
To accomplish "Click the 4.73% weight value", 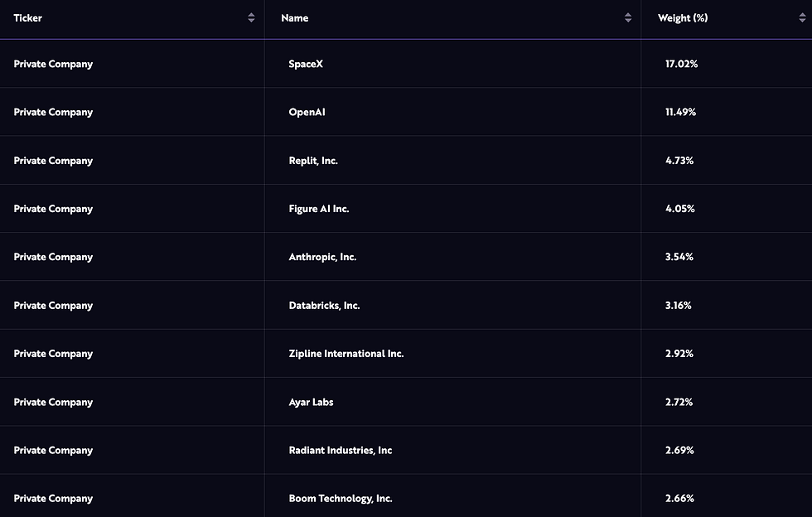I will point(679,161).
